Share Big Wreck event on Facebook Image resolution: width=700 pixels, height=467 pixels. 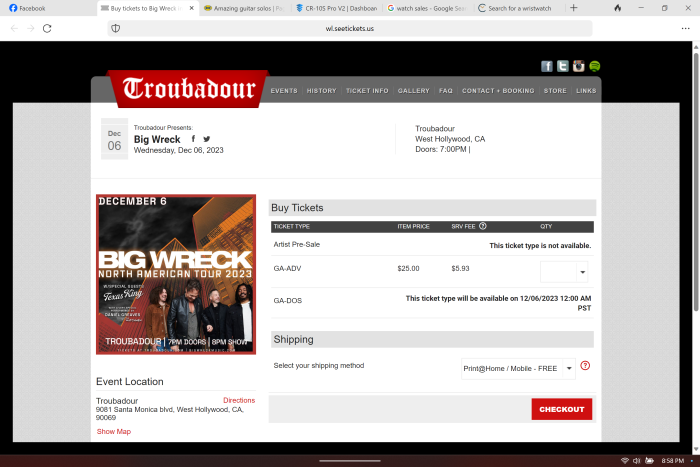point(193,139)
